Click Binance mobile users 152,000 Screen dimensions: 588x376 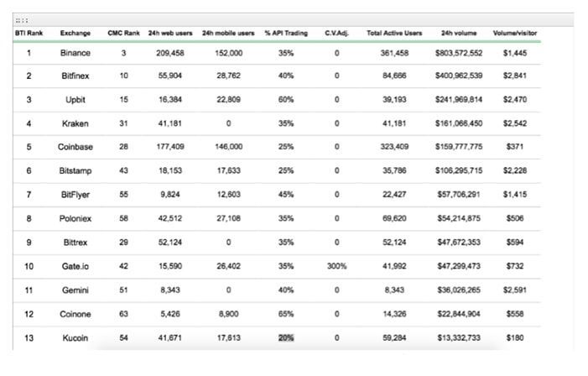[228, 53]
